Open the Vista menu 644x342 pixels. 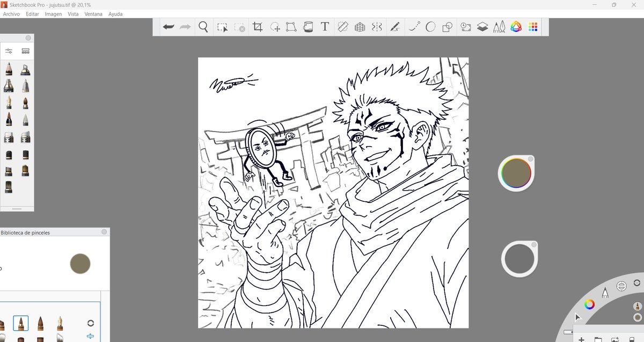tap(73, 14)
